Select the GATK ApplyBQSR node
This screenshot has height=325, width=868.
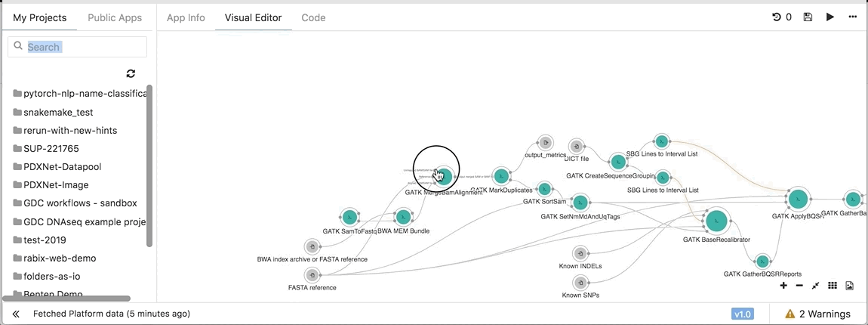pos(798,199)
